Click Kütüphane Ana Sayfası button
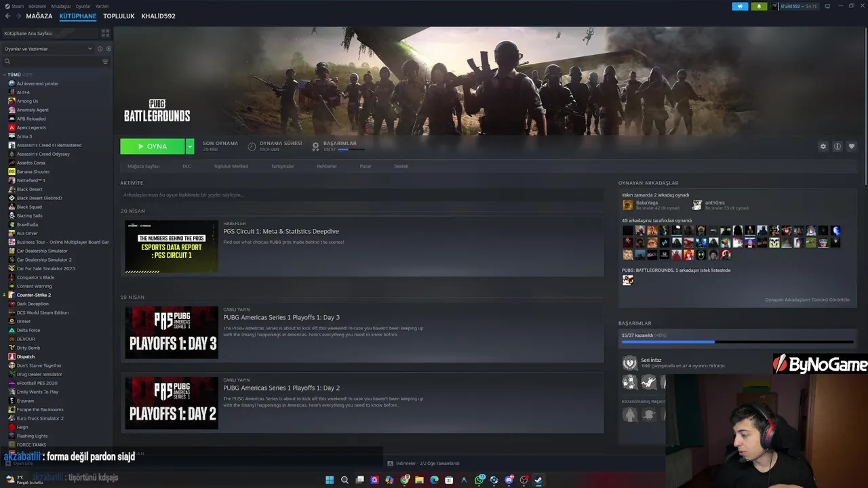Screen dimensions: 868x488 coord(50,33)
